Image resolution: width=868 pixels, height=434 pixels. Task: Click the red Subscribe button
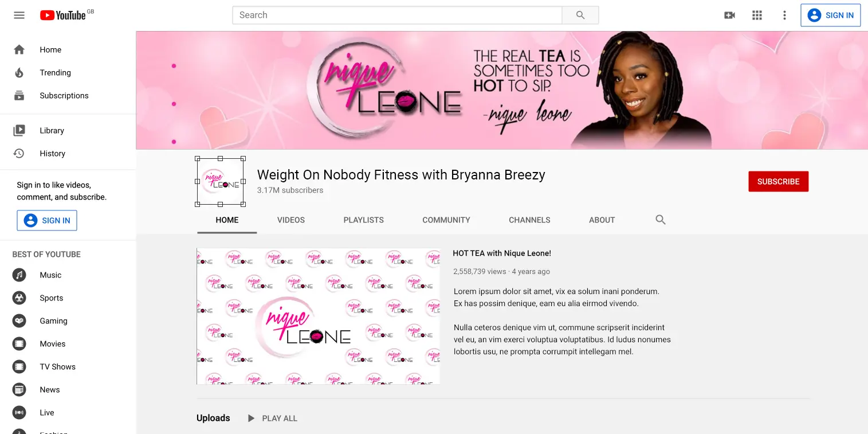(x=778, y=182)
